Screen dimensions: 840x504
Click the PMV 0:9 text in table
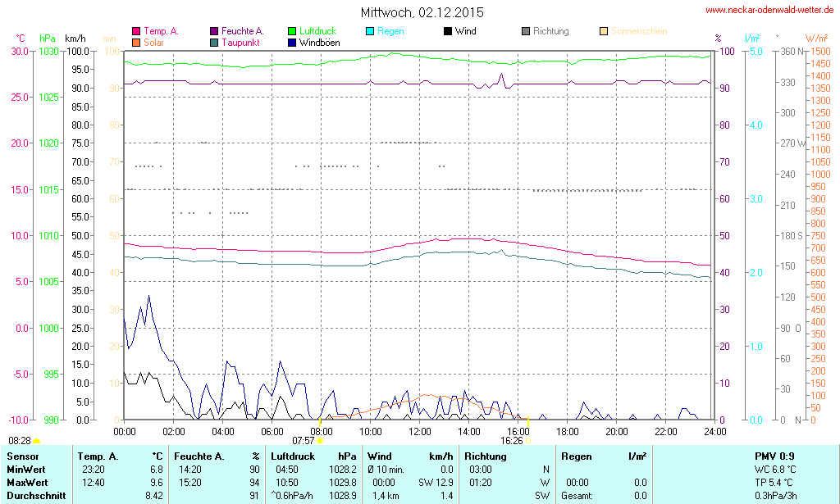774,456
